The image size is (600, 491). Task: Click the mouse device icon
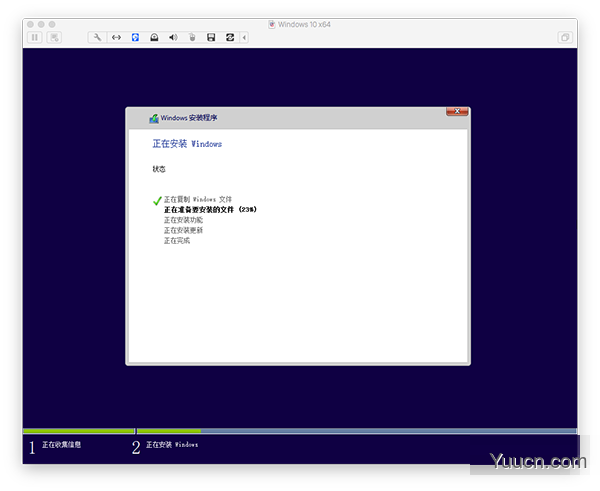pyautogui.click(x=192, y=37)
